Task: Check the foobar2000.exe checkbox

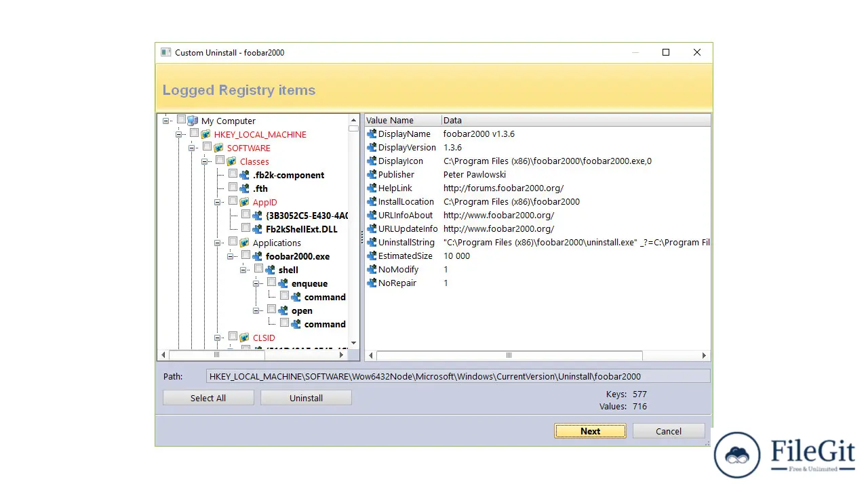Action: 245,255
